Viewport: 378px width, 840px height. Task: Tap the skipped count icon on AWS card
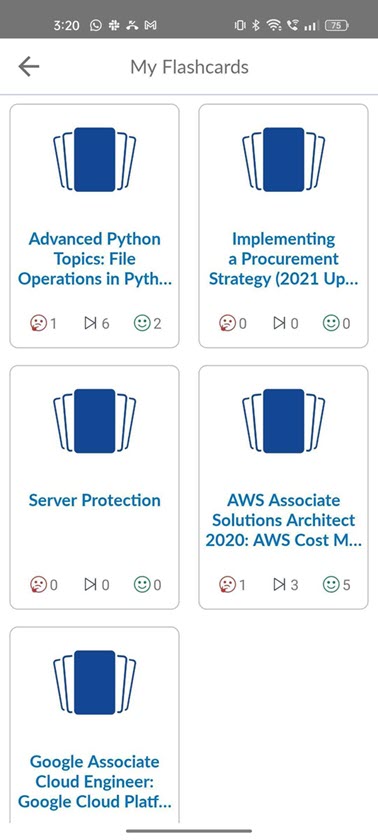[280, 584]
